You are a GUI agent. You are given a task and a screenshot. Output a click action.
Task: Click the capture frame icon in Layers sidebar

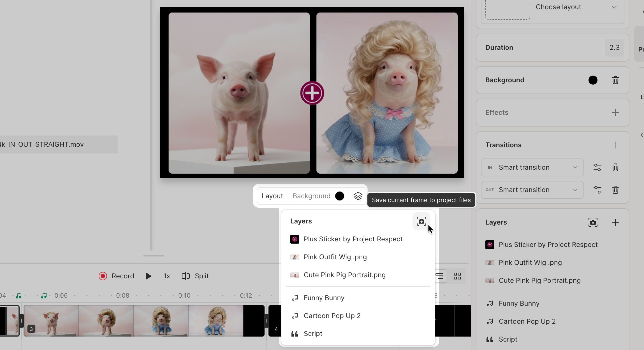[x=593, y=222]
